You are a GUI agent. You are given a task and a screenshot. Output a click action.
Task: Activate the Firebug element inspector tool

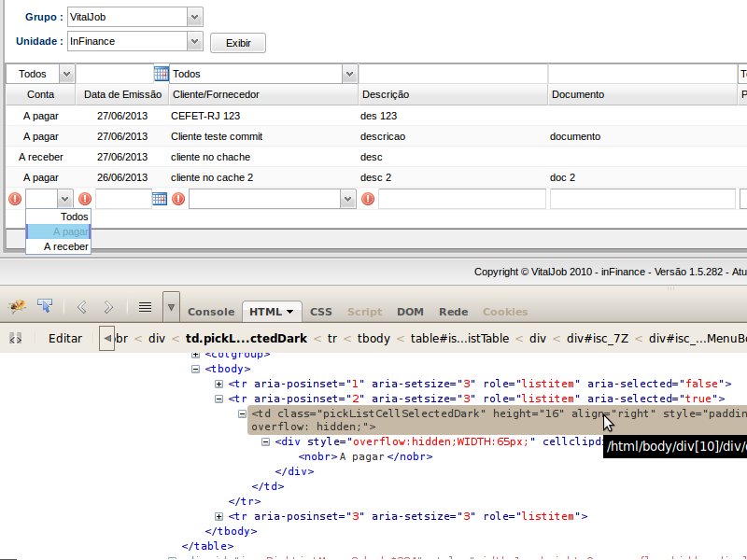(44, 306)
